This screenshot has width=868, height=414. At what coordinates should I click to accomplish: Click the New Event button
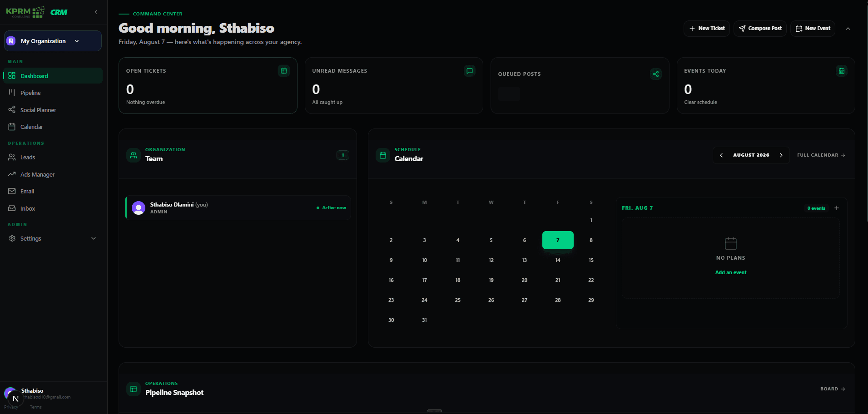[813, 28]
